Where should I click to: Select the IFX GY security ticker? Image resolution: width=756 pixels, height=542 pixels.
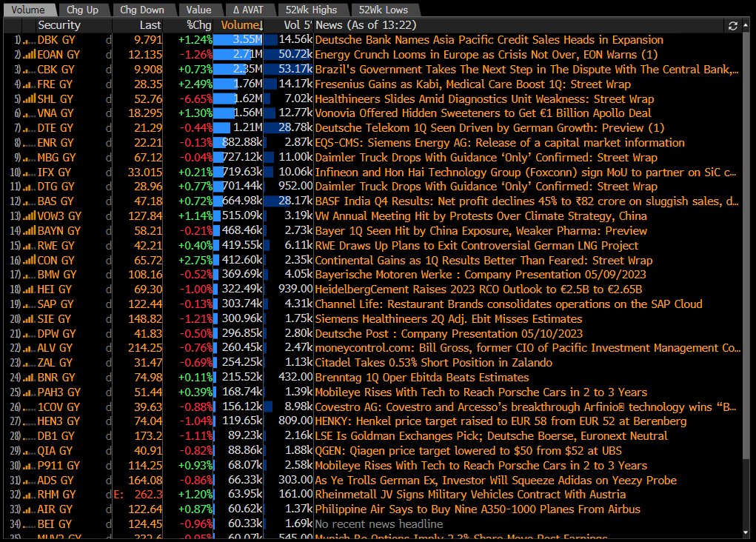click(54, 172)
